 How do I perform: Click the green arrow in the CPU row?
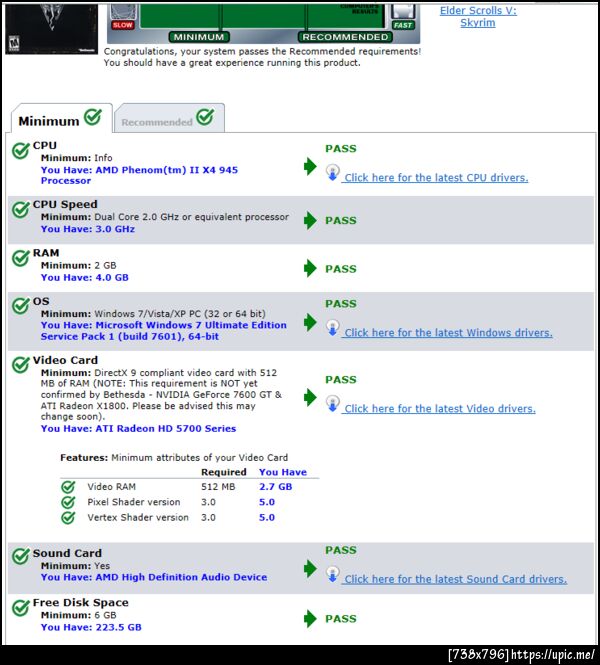[310, 166]
